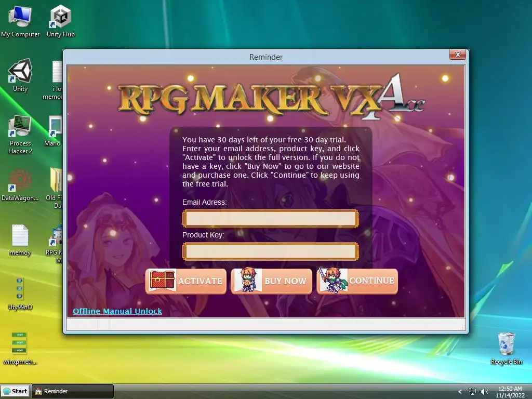Select the DataWagon desktop shortcut
Viewport: 532px width, 399px height.
click(20, 185)
